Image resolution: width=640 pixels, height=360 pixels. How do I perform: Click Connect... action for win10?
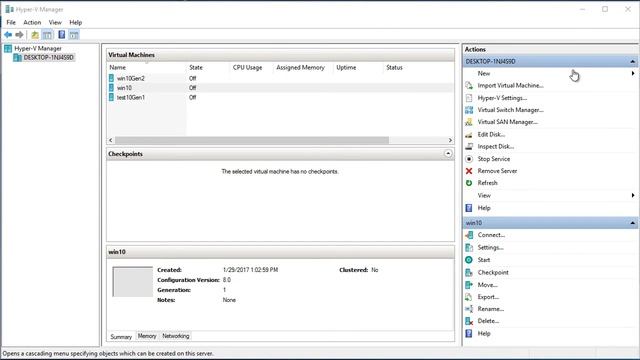pyautogui.click(x=491, y=235)
